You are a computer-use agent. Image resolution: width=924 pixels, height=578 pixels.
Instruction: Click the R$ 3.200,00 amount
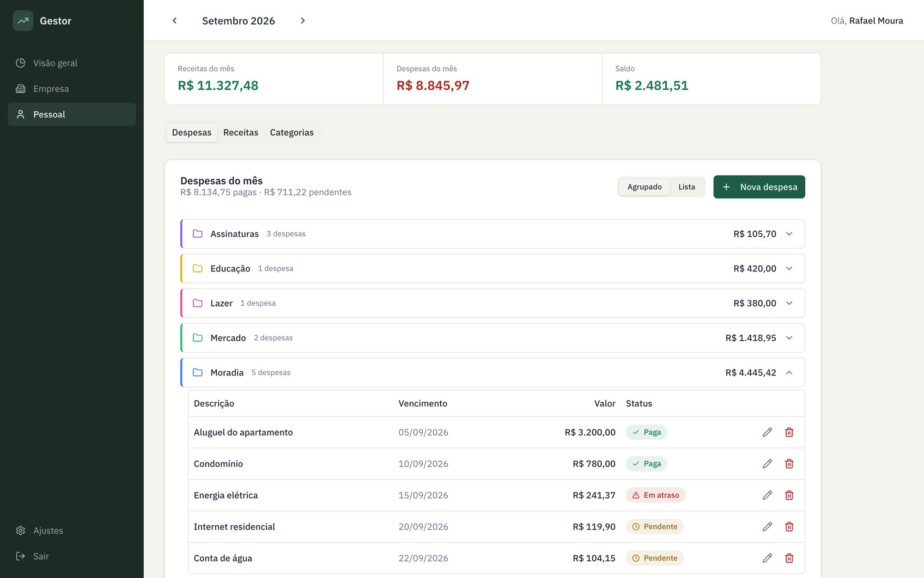590,432
